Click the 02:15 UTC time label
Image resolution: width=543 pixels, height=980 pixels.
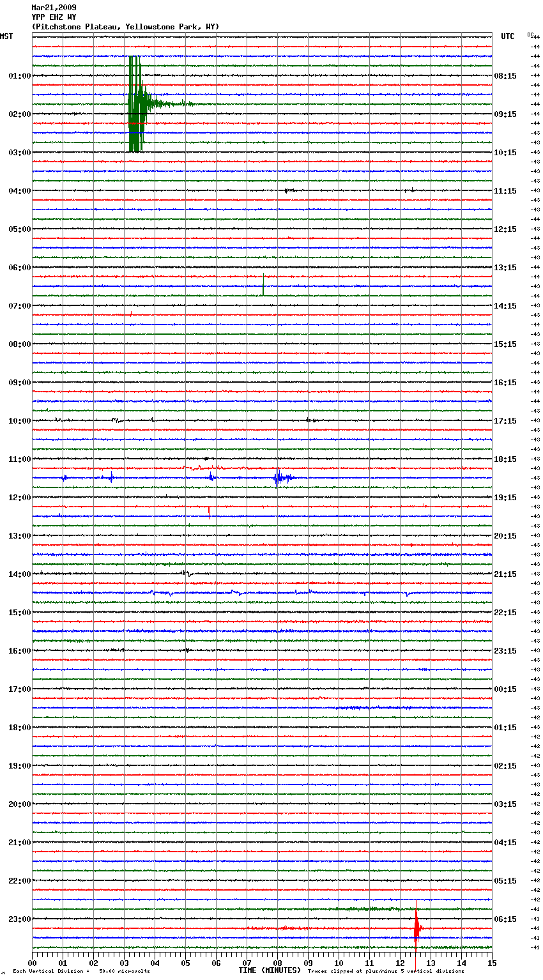pos(505,766)
